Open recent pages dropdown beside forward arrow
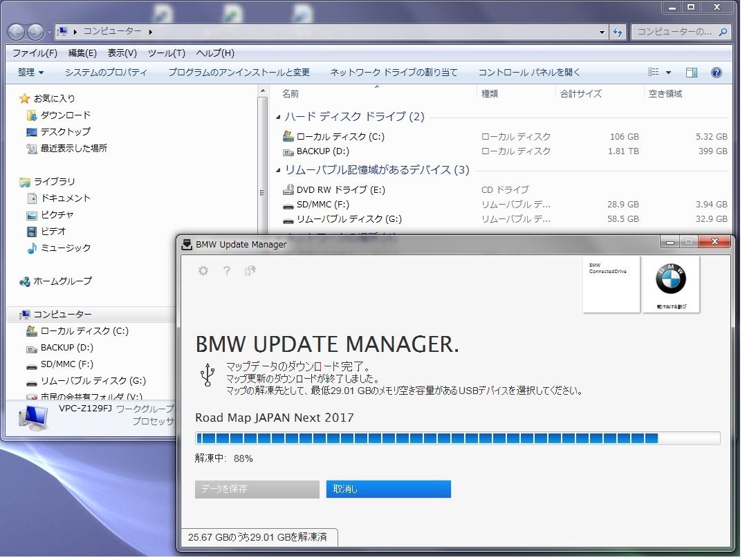 point(50,33)
